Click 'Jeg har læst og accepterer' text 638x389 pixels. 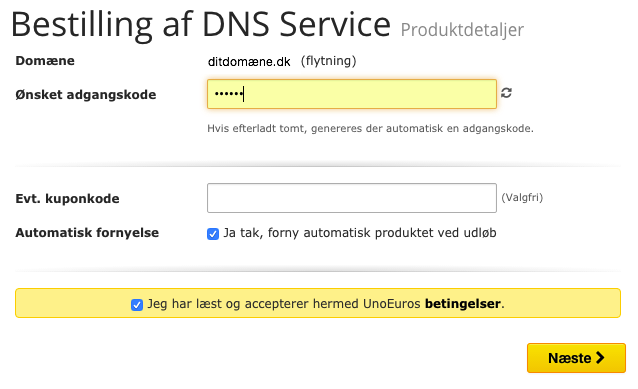coord(284,304)
